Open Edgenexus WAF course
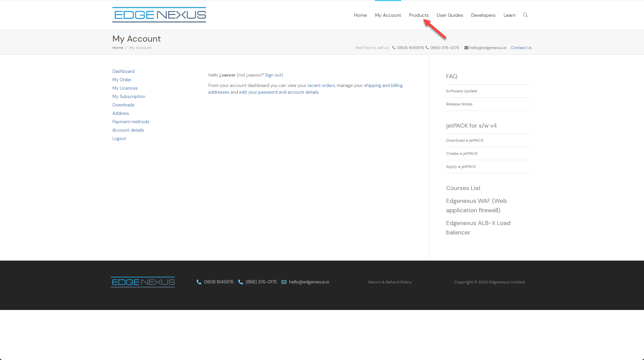Screen dimensions: 644x360 coord(476,206)
